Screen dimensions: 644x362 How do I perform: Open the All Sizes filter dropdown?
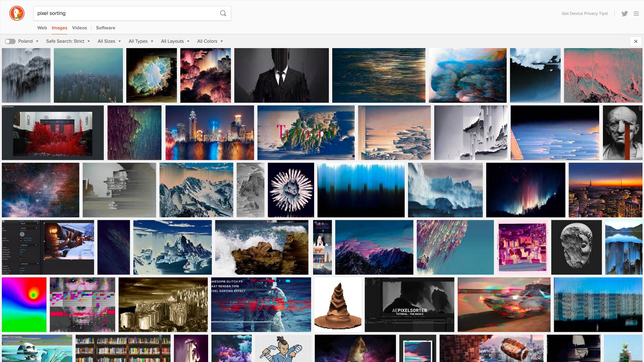pos(109,41)
